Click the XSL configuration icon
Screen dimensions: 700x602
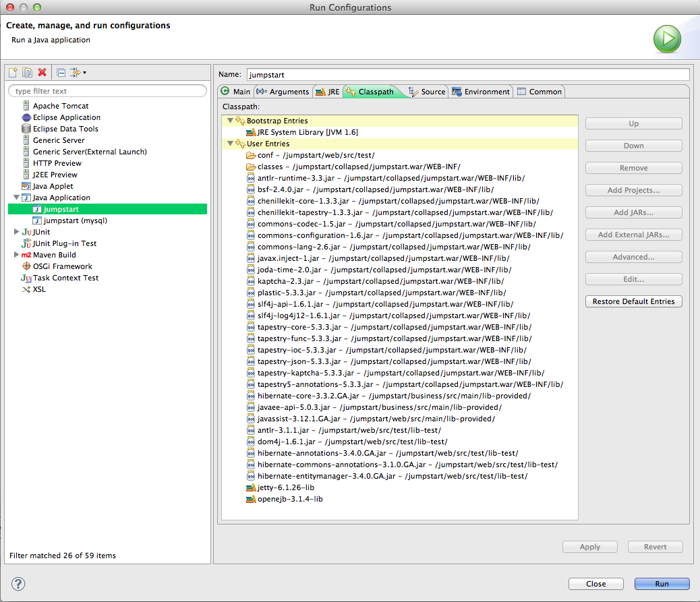(x=26, y=290)
